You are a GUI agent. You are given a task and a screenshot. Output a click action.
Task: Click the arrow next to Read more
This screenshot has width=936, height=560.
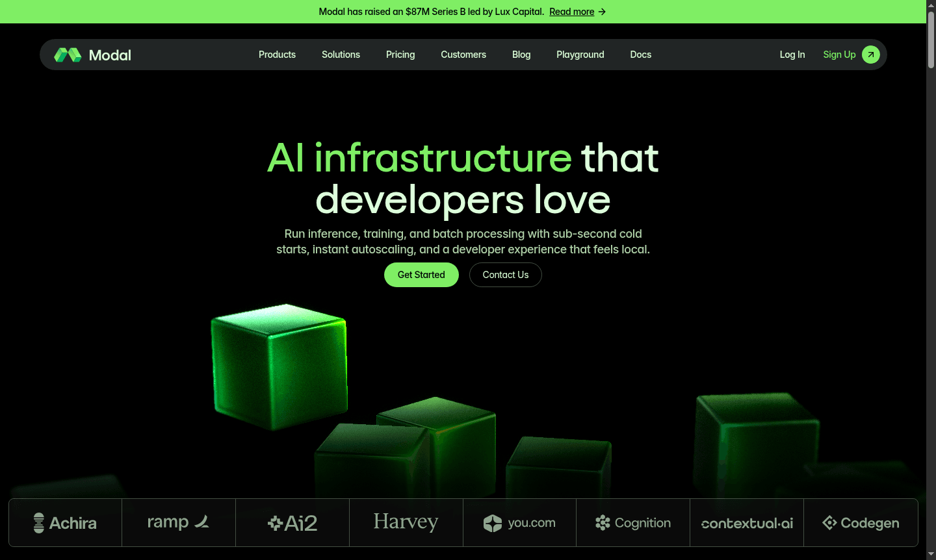click(601, 11)
